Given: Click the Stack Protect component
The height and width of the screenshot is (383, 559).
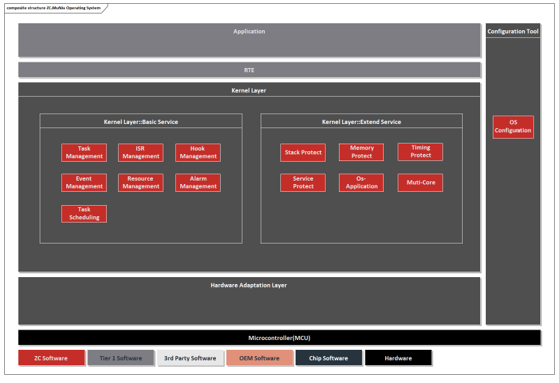Looking at the screenshot, I should [303, 153].
